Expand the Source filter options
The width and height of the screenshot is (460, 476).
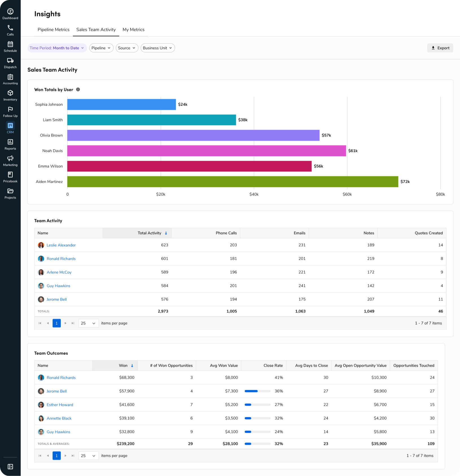tap(127, 48)
